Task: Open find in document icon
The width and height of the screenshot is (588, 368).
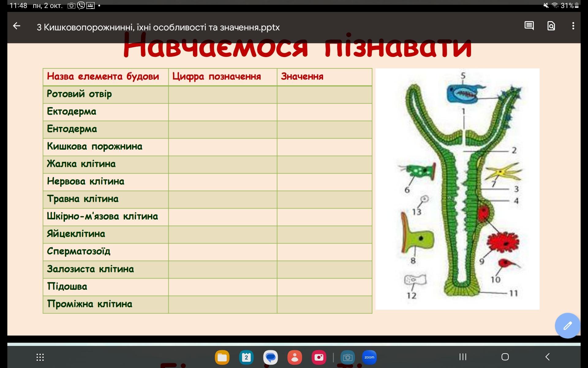Action: coord(551,26)
